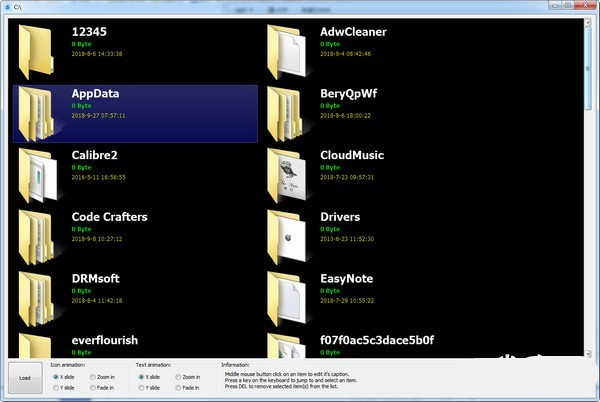The width and height of the screenshot is (600, 402).
Task: Click date 2018-7-29 10:55:22 under EasyNote
Action: point(347,301)
